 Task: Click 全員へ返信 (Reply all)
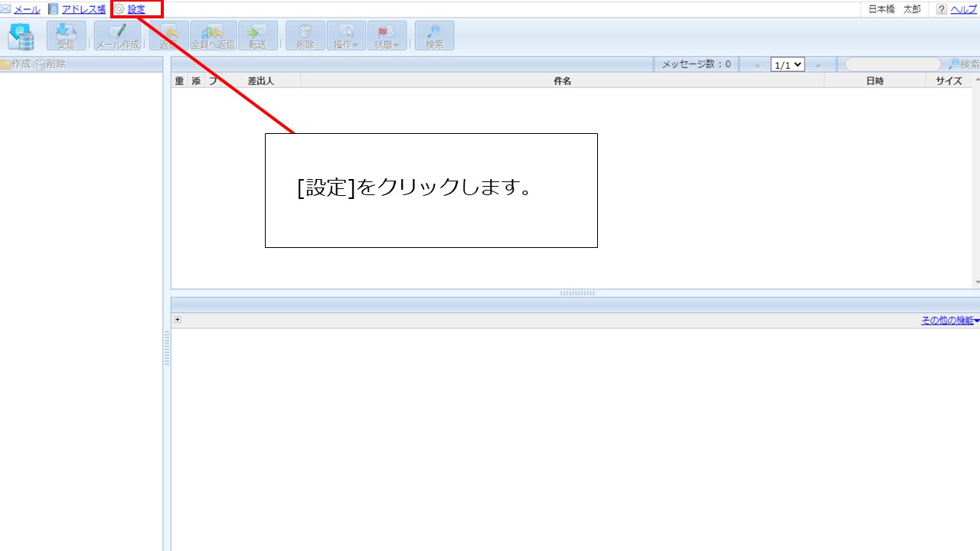tap(213, 36)
